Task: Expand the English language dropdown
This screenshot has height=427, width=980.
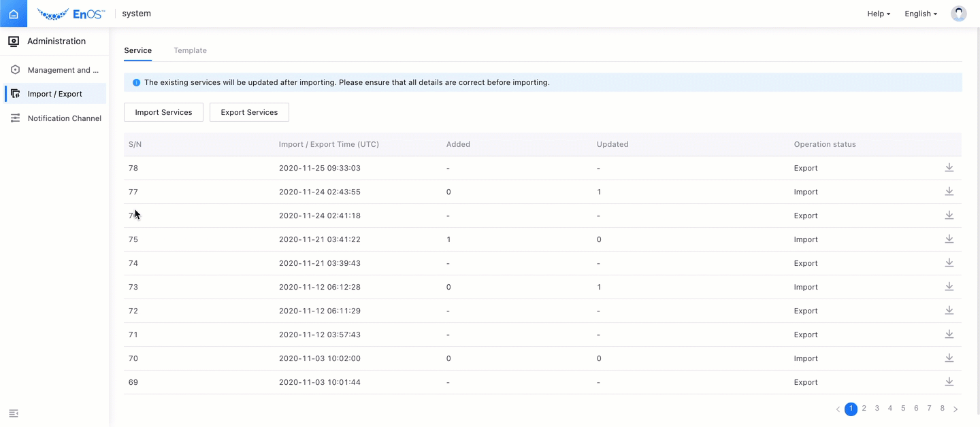Action: [x=920, y=14]
